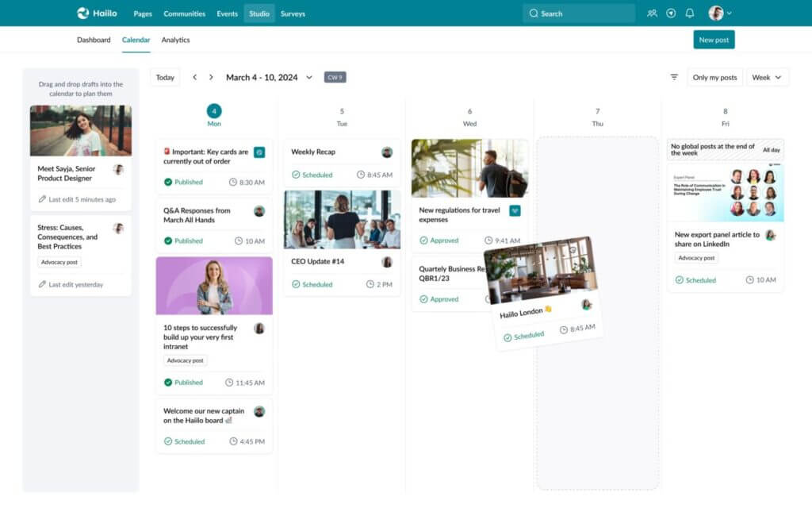Open Surveys in the navigation bar
The width and height of the screenshot is (812, 508).
[x=293, y=13]
